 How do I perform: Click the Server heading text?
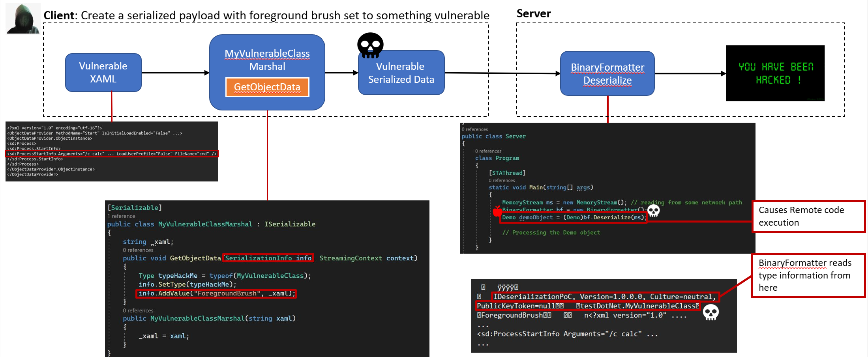(x=534, y=13)
